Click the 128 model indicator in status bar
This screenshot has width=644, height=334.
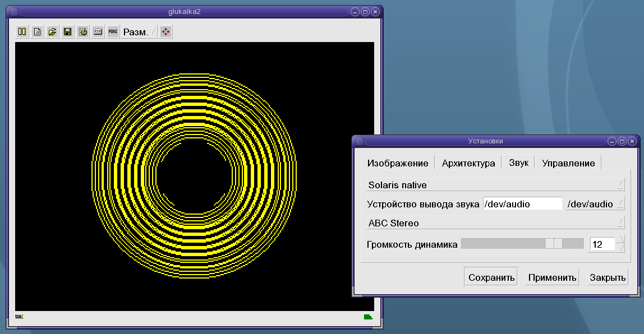(x=19, y=317)
